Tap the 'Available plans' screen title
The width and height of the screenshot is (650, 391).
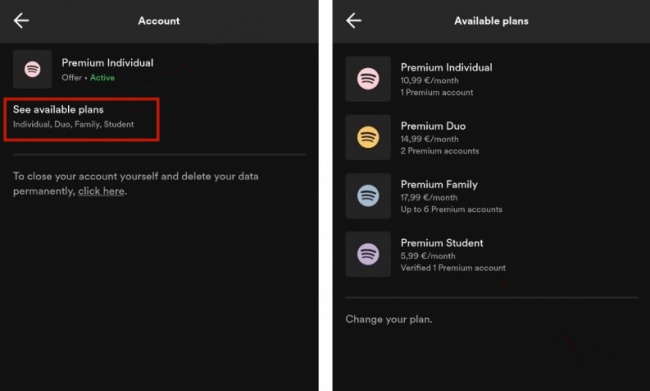coord(491,21)
